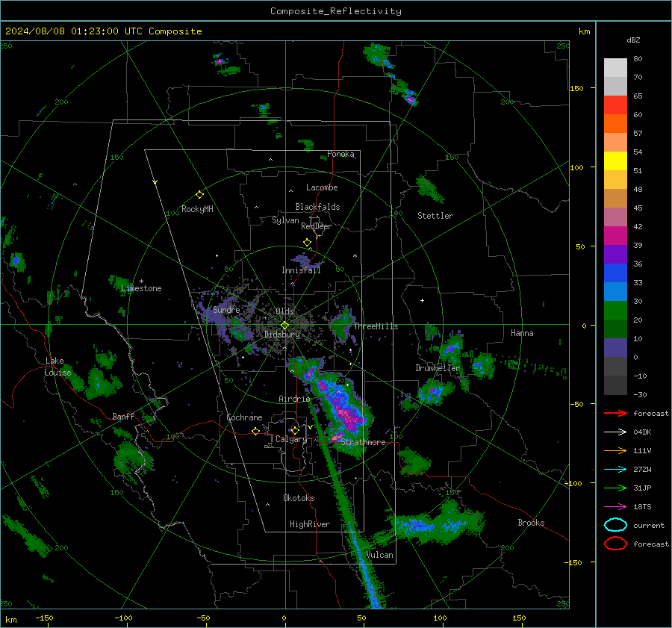The width and height of the screenshot is (672, 628).
Task: Click the Stettler city label
Action: (x=435, y=216)
